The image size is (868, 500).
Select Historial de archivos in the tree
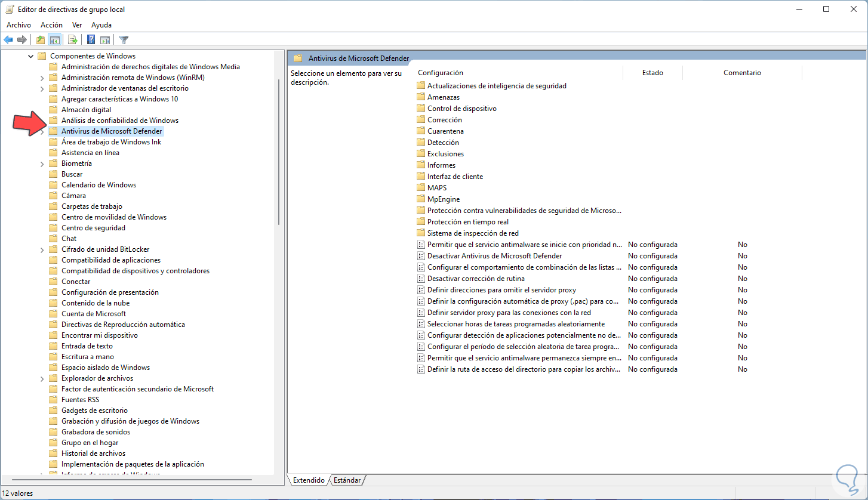click(x=93, y=453)
